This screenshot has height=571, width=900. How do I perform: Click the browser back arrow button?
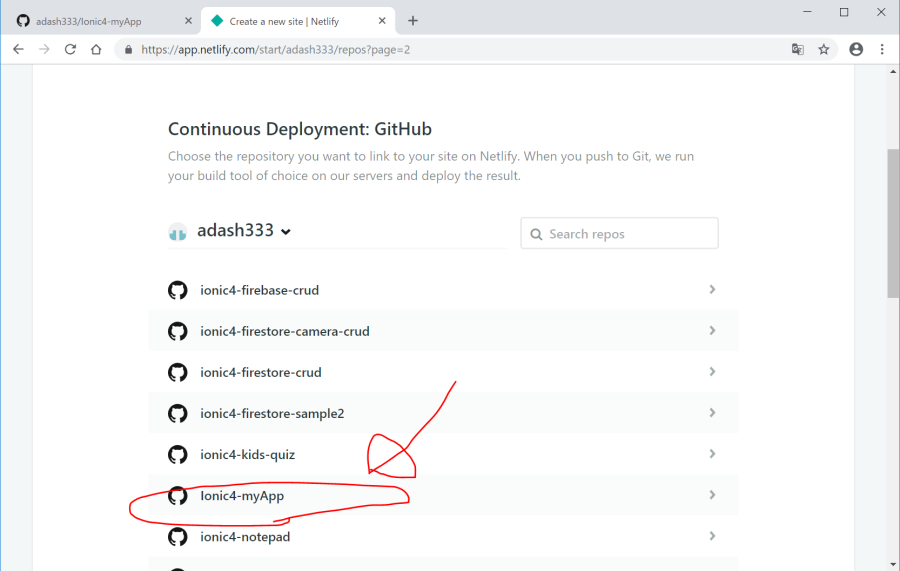(x=18, y=49)
